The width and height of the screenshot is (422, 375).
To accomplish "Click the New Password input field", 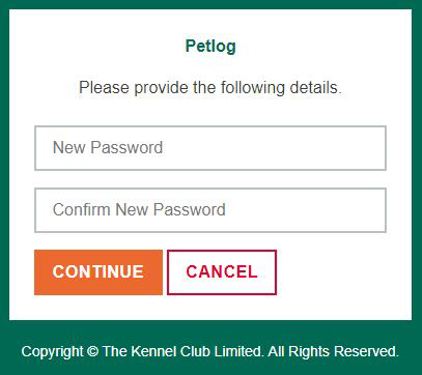I will (210, 148).
